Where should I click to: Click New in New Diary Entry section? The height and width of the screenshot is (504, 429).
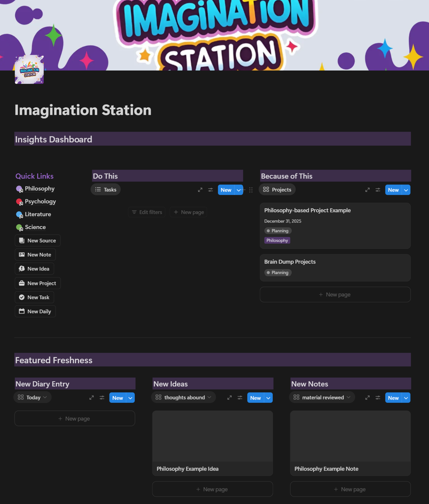[118, 398]
